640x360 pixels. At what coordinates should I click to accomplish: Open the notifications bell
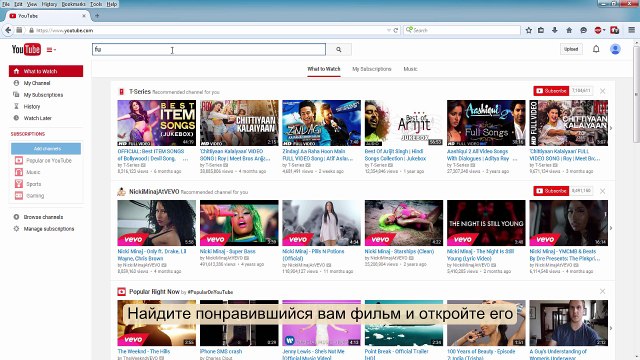coord(596,49)
